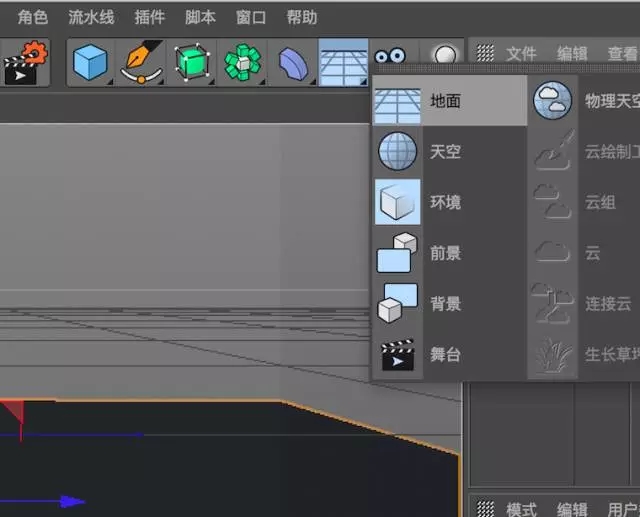Select the Camera icon in toolbar

pos(390,56)
